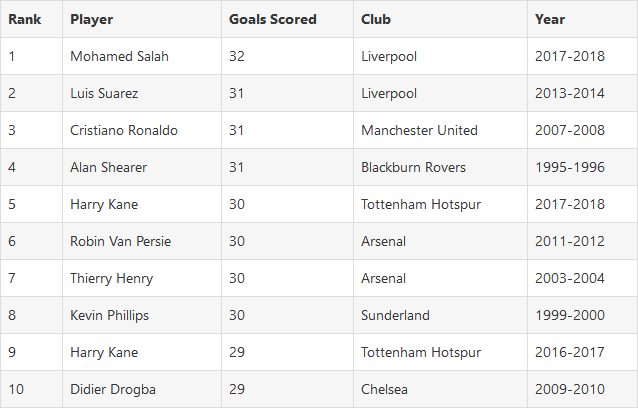
Task: Click the Rank column header
Action: [x=24, y=19]
